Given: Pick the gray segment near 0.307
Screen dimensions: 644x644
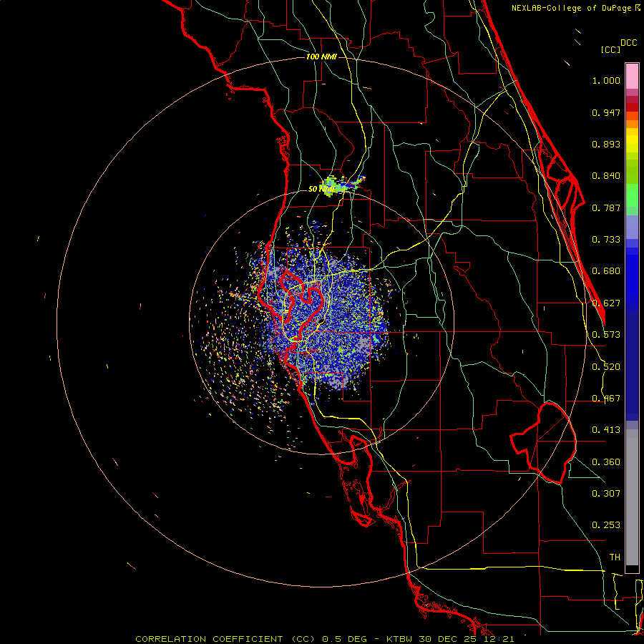Looking at the screenshot, I should (632, 497).
